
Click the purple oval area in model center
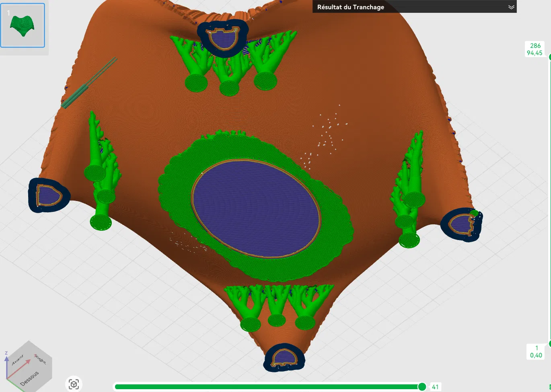257,208
